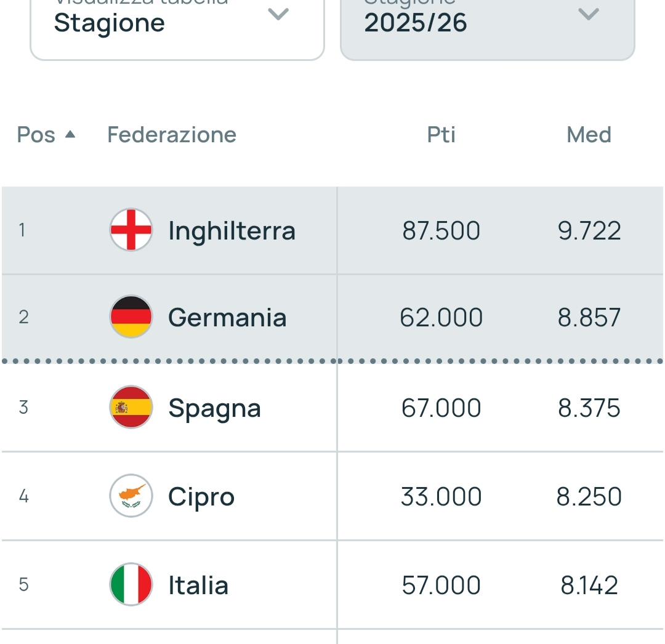
Task: Open the 2025/26 season dropdown
Action: 487,25
